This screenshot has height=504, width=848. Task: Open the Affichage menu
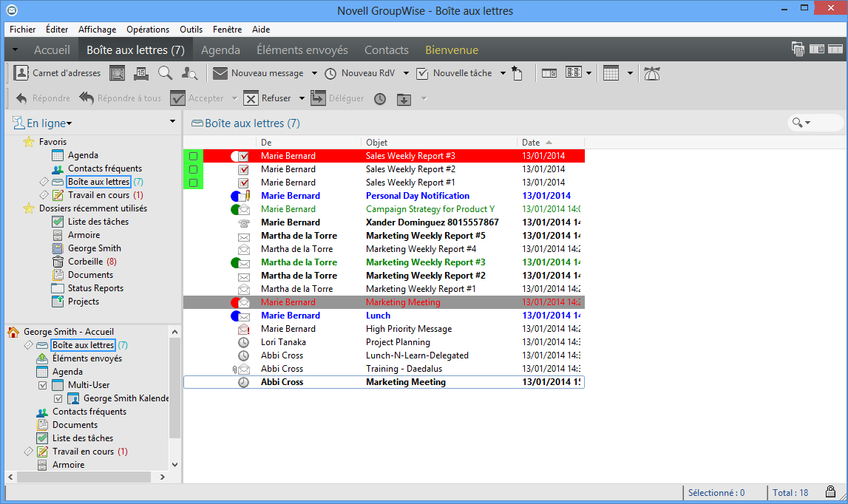[98, 30]
